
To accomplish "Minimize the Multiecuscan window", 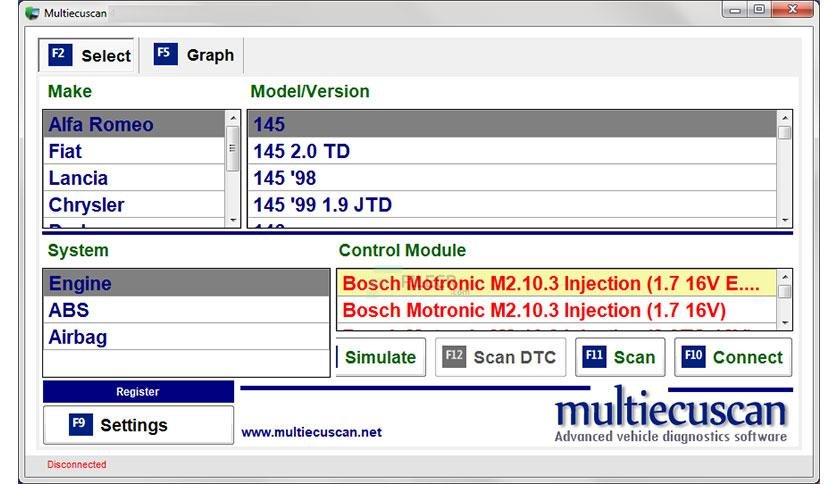I will 735,9.
